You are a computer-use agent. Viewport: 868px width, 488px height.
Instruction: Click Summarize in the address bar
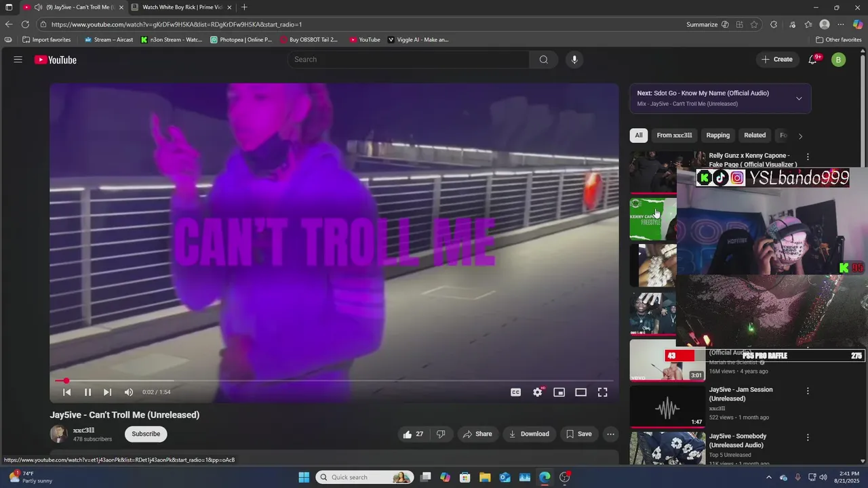coord(702,24)
